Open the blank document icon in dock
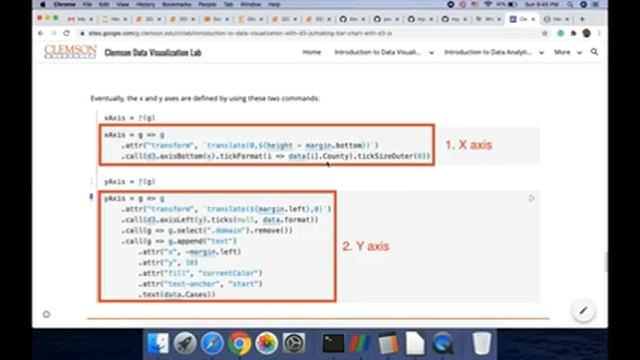640x360 pixels. click(x=415, y=343)
